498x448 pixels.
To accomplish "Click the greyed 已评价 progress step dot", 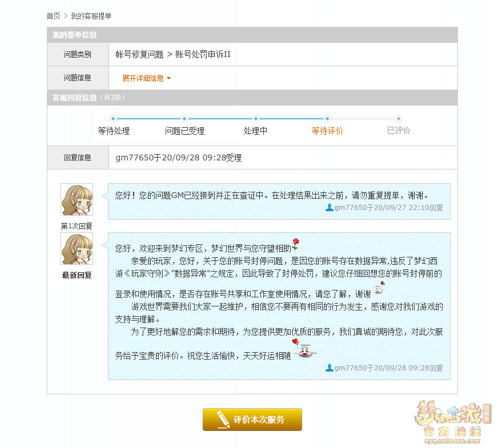I will click(399, 119).
